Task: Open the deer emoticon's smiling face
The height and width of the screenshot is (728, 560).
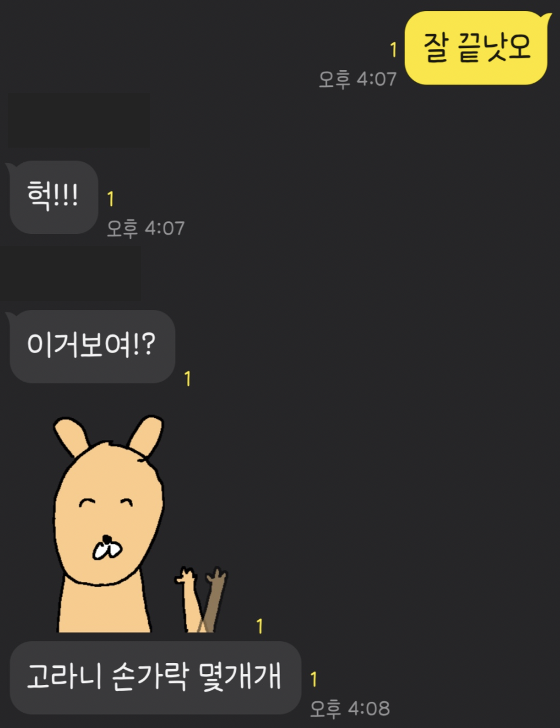Action: tap(109, 513)
